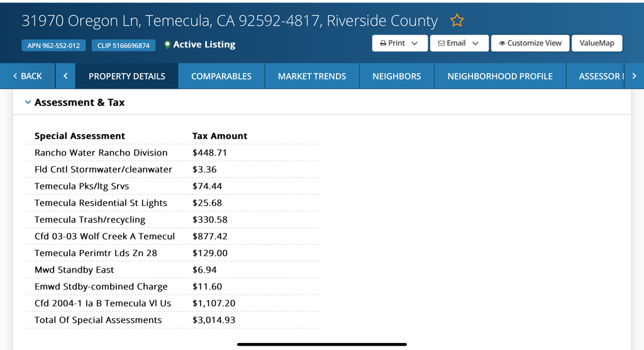Click the Customize View button
Viewport: 644px width, 350px height.
coord(530,43)
